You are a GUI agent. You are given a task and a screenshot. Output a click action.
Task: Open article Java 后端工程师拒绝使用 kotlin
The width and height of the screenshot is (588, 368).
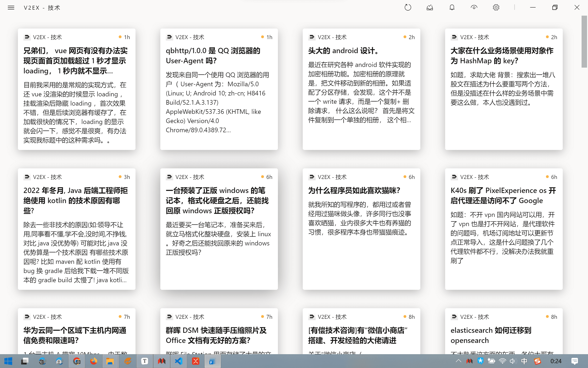pos(76,229)
